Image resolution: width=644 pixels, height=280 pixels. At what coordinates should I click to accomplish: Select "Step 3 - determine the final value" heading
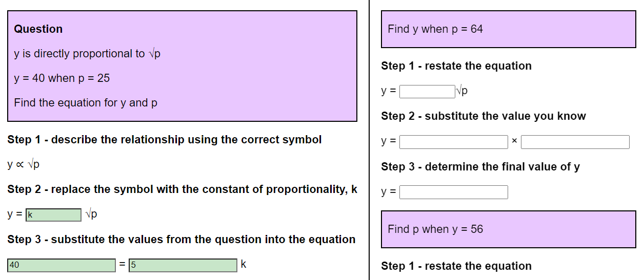point(480,167)
